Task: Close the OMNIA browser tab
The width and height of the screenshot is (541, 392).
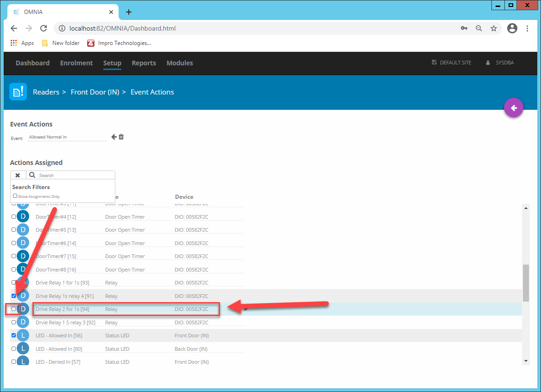Action: point(111,12)
